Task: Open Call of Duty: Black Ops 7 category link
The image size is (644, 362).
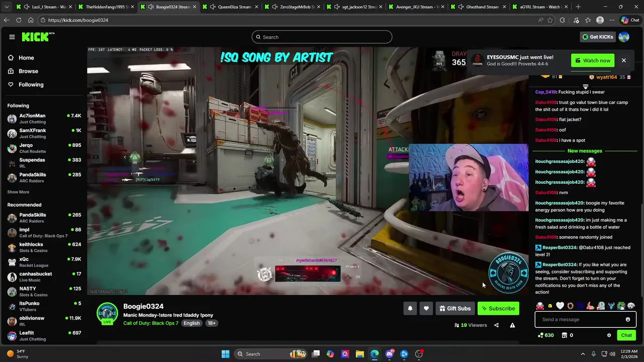Action: (151, 323)
